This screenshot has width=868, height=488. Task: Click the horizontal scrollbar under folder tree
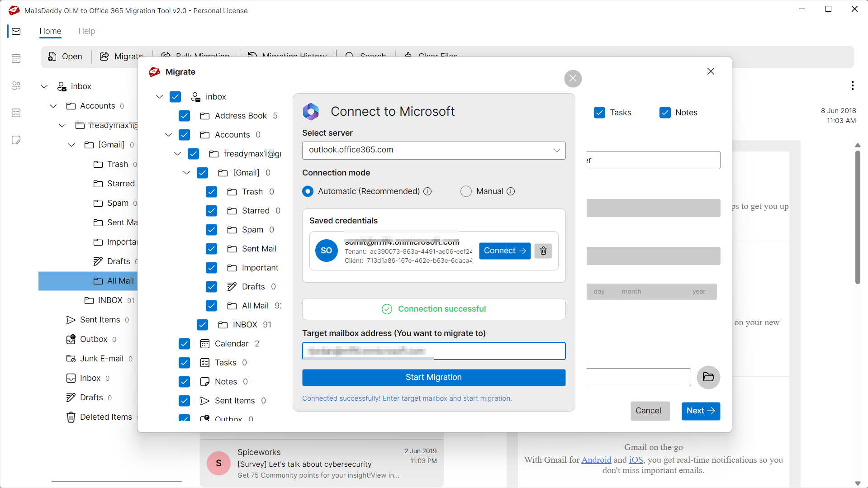pyautogui.click(x=117, y=481)
